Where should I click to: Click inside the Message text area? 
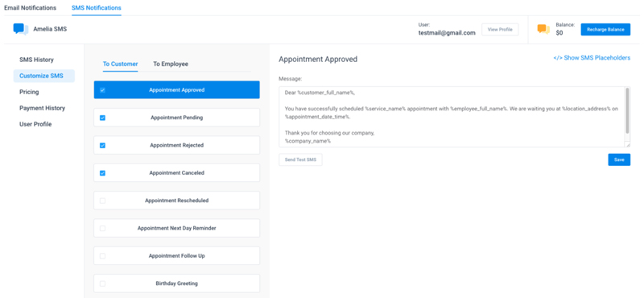pyautogui.click(x=452, y=117)
